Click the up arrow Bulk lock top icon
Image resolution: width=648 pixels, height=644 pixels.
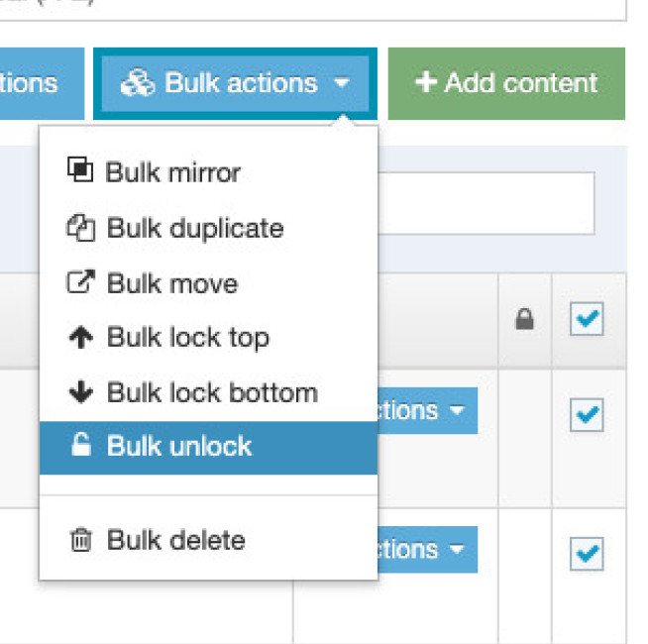click(79, 338)
